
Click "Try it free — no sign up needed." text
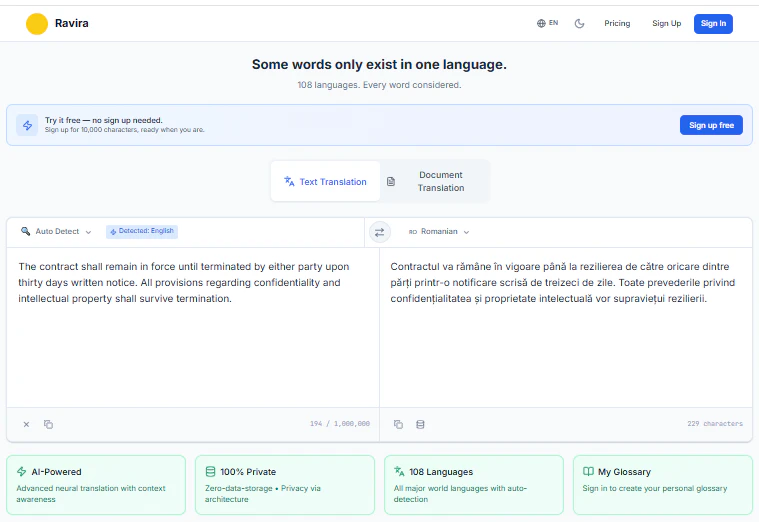pos(104,120)
